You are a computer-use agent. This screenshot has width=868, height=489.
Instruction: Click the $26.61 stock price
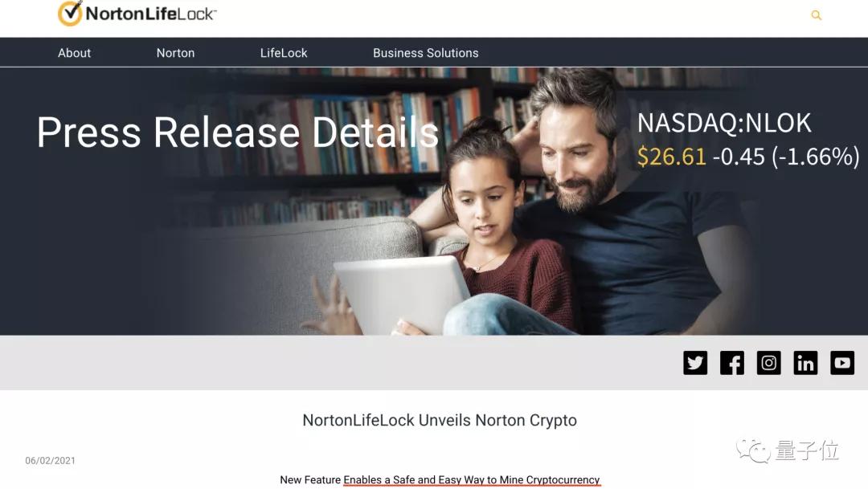[671, 157]
